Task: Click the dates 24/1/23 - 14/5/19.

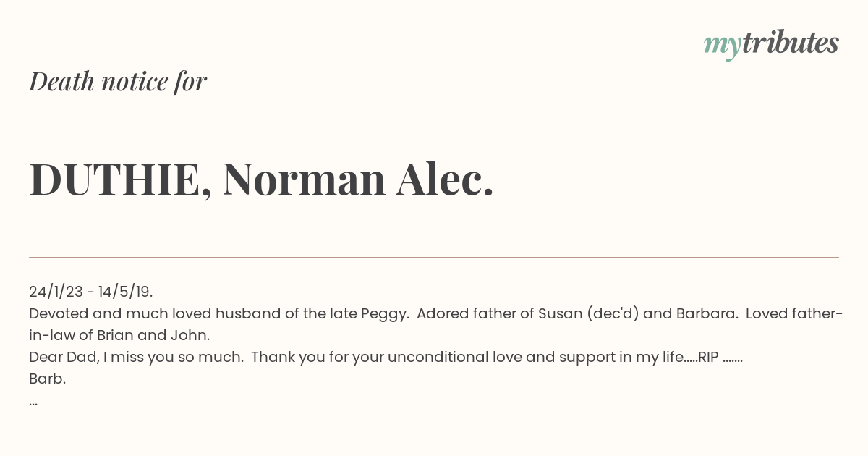Action: (91, 292)
